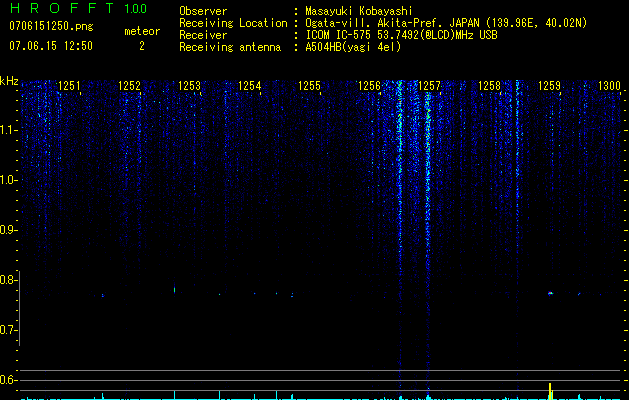
Task: Click the Observer field label
Action: 203,11
